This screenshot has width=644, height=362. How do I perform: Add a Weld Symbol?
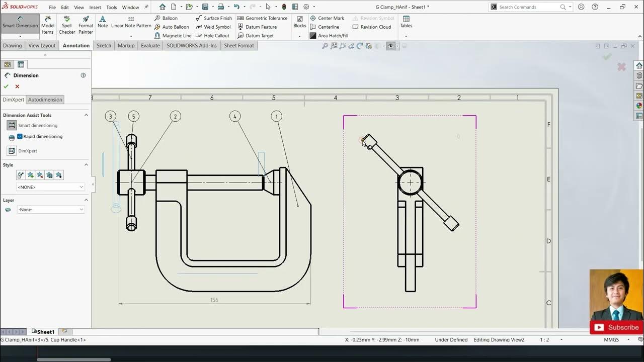click(213, 27)
